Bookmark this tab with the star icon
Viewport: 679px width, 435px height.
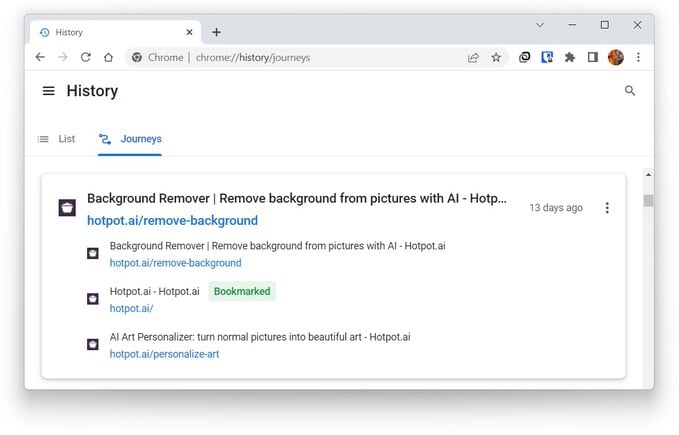coord(496,58)
